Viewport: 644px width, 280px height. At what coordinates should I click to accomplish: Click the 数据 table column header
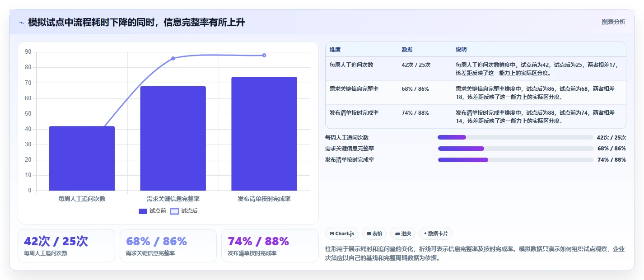coord(407,50)
